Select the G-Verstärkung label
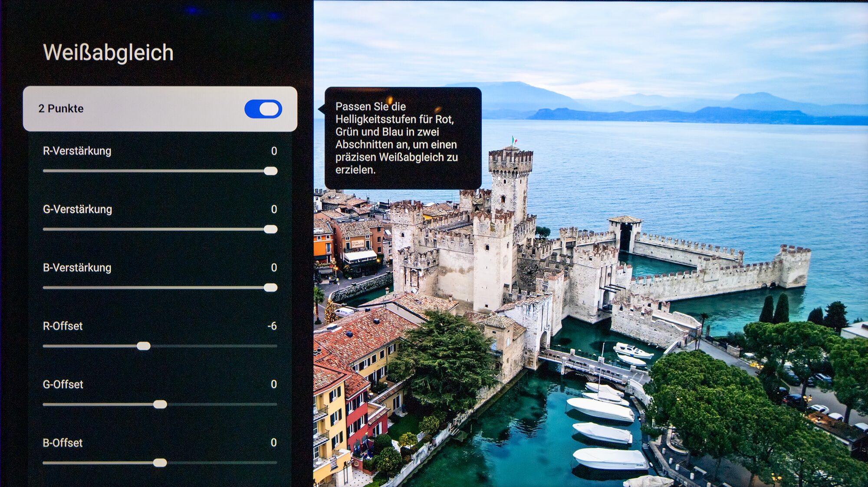The width and height of the screenshot is (868, 487). (x=77, y=209)
